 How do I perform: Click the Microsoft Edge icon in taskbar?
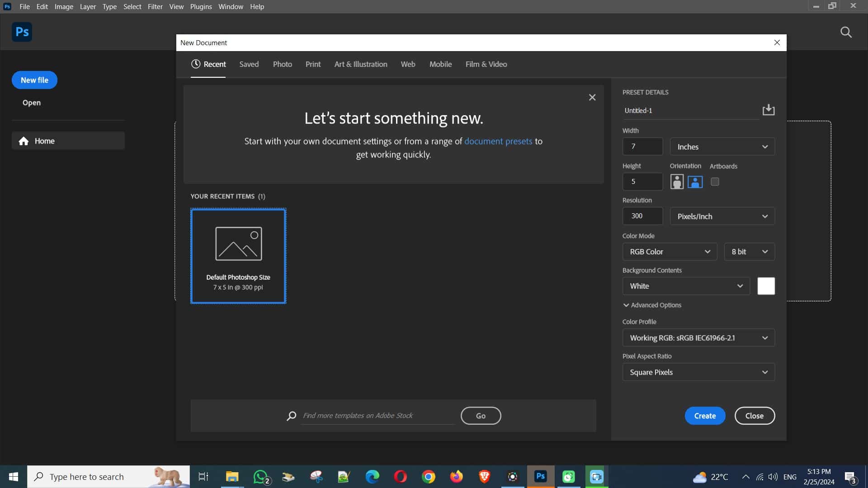point(372,476)
